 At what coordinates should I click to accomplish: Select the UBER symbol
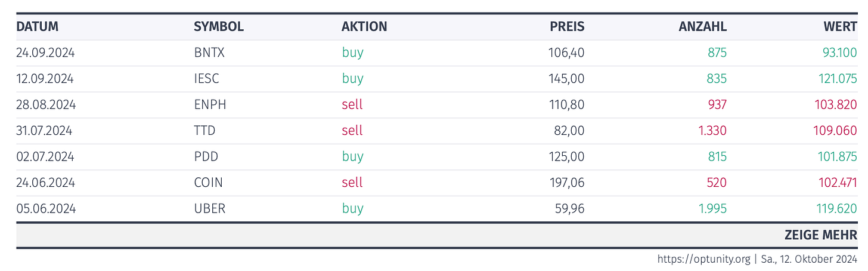pyautogui.click(x=210, y=209)
